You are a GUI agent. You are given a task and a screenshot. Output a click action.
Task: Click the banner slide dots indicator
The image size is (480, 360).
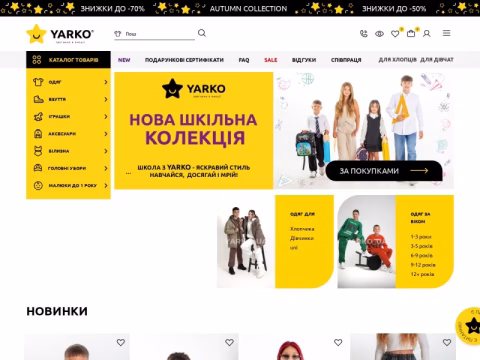(128, 173)
